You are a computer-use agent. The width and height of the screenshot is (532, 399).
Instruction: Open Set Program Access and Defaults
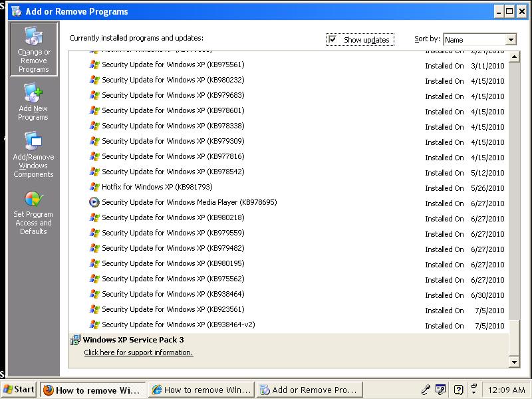(x=33, y=213)
